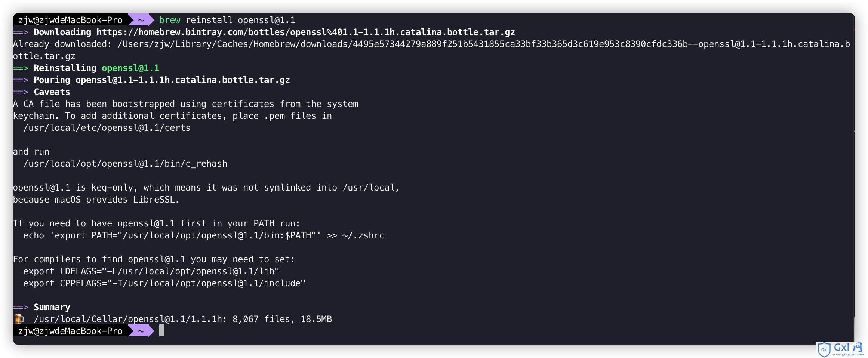The width and height of the screenshot is (868, 358).
Task: Click the green arrow before Summary
Action: click(x=21, y=307)
